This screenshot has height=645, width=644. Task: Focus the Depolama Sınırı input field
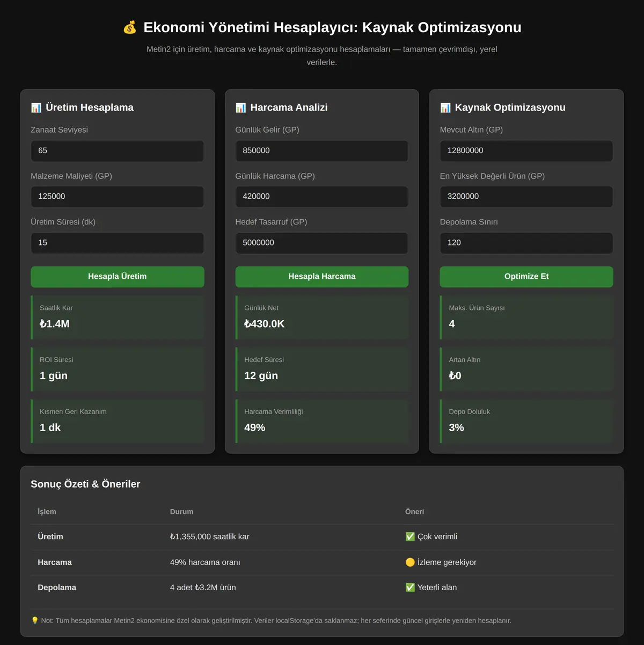(526, 243)
